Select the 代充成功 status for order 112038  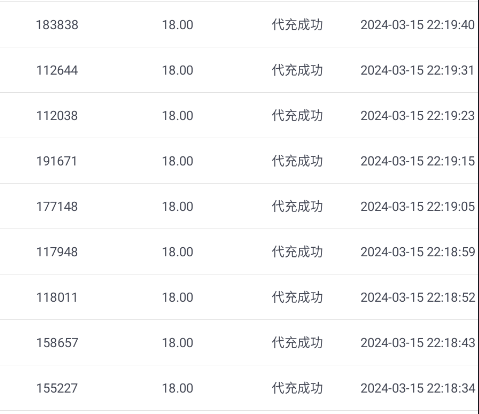(297, 116)
